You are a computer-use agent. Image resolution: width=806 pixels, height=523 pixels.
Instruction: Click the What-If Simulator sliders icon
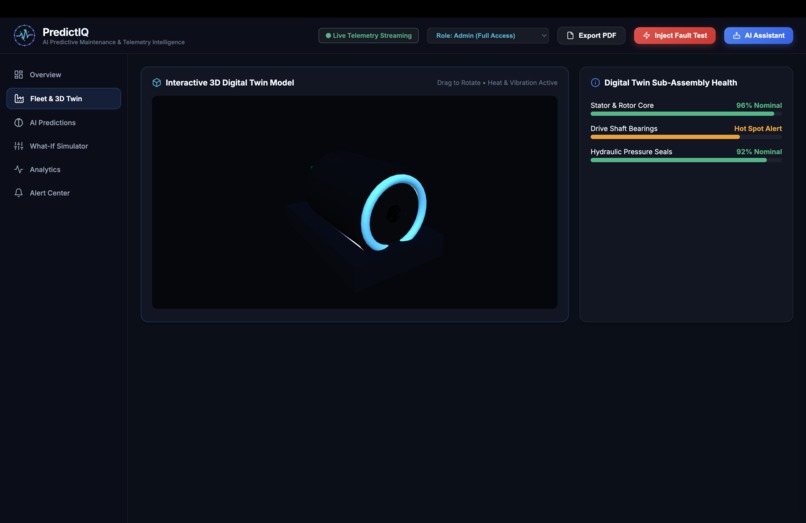19,146
